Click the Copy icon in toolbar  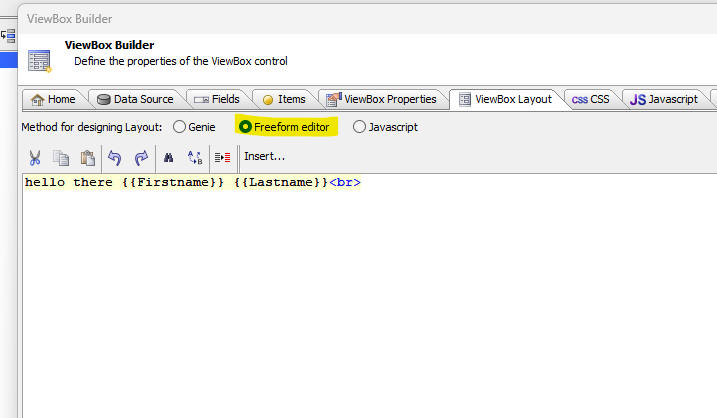click(61, 157)
